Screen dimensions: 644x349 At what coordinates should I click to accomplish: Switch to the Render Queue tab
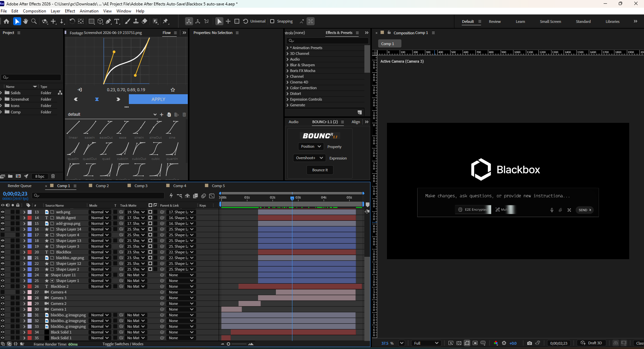[x=20, y=186]
